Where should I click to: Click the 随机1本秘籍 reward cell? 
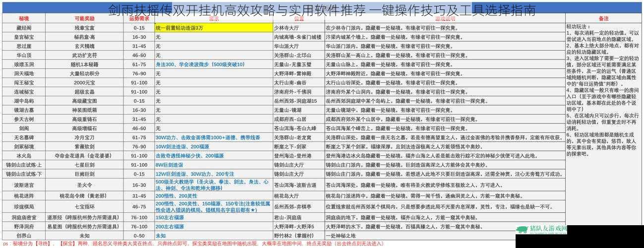84,64
